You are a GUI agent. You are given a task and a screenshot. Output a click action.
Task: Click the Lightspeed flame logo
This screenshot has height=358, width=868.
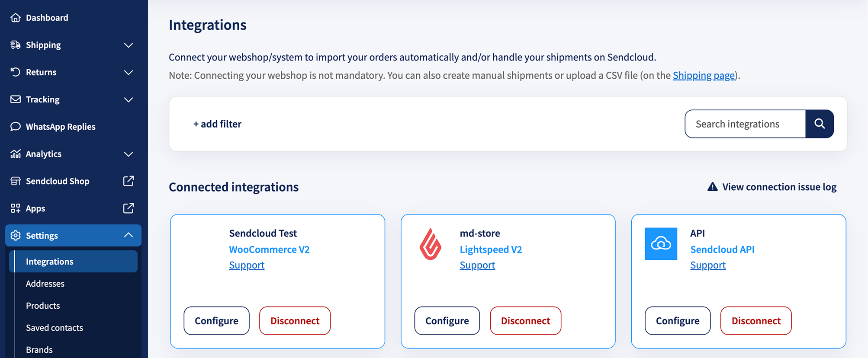point(430,244)
